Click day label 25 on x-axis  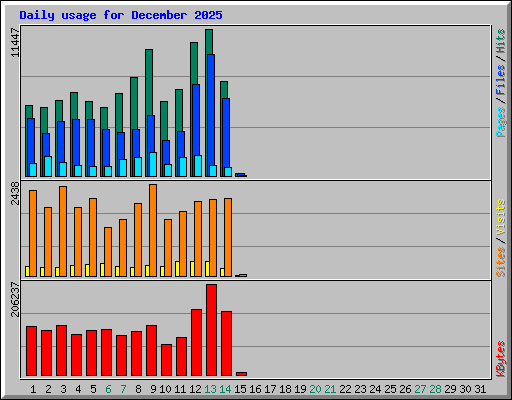[x=390, y=389]
